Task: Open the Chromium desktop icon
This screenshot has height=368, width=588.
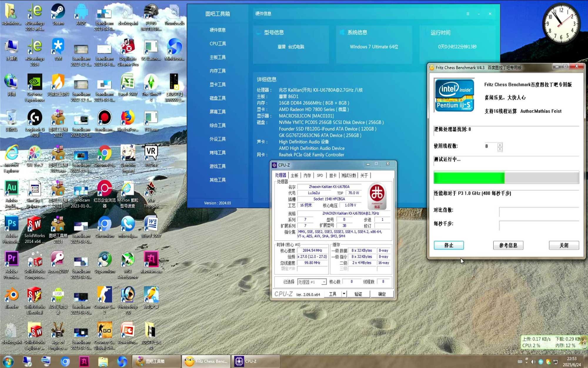Action: point(104,227)
